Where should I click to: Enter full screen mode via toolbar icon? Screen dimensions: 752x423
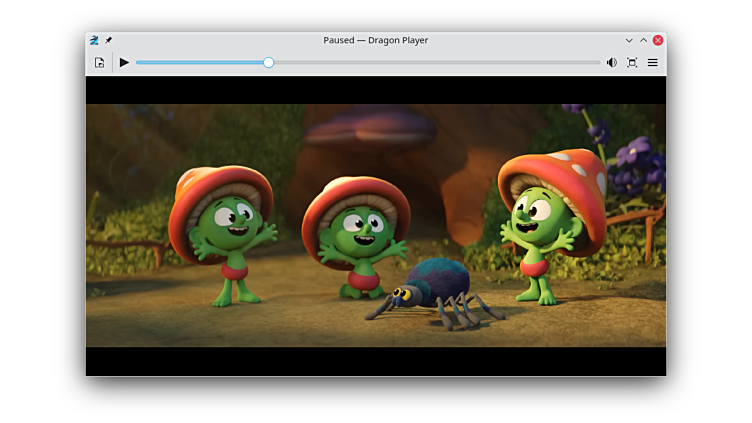coord(632,62)
